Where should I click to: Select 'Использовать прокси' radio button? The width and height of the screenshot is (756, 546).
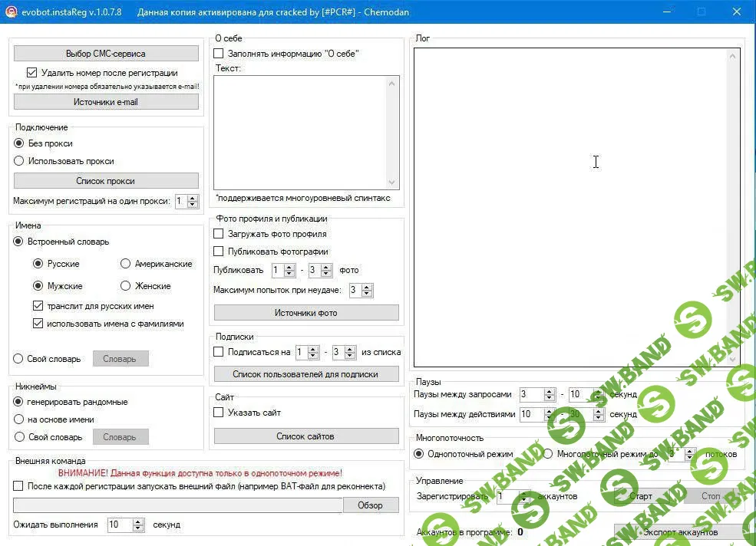[x=19, y=161]
